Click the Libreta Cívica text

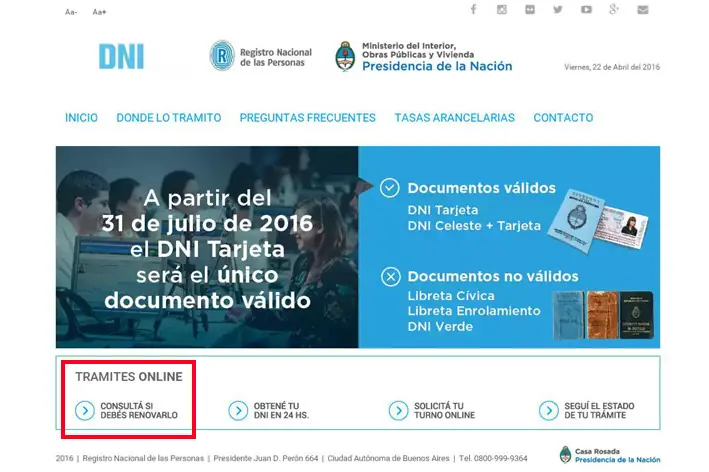[451, 296]
